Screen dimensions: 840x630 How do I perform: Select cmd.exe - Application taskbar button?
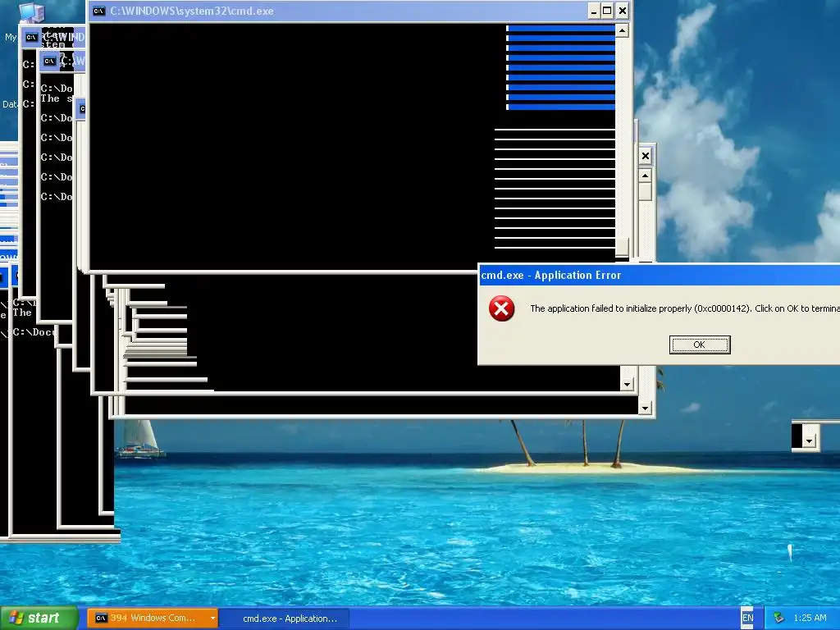point(285,619)
